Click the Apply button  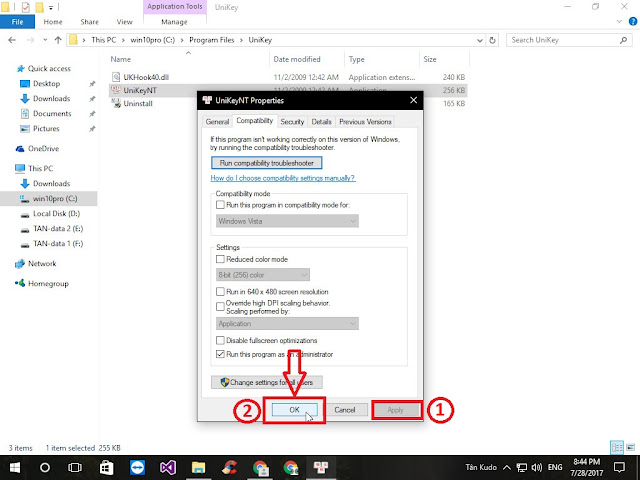(395, 410)
